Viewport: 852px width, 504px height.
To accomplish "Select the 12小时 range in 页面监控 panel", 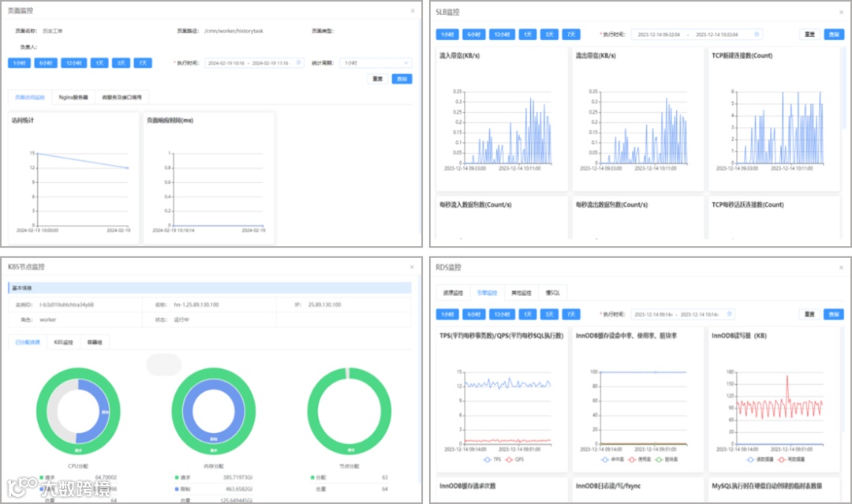I will click(74, 63).
